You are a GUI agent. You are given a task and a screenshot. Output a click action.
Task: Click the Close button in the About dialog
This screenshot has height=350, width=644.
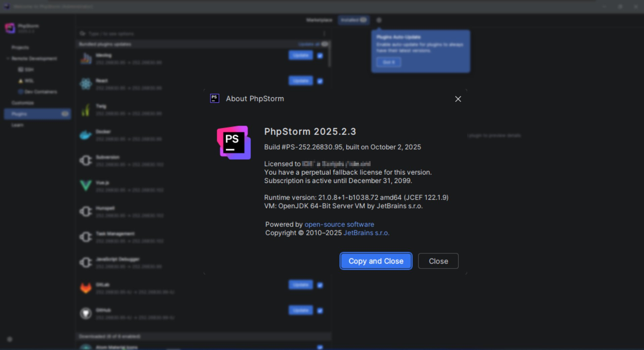point(438,261)
